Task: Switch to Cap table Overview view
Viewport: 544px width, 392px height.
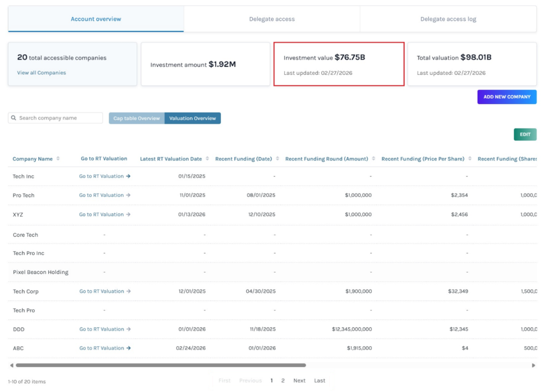Action: [x=135, y=117]
